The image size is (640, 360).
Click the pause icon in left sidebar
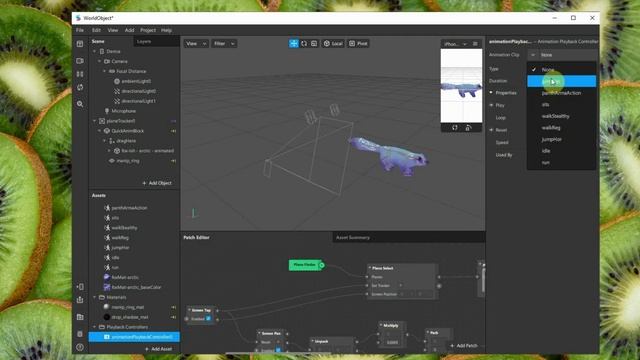tap(80, 74)
